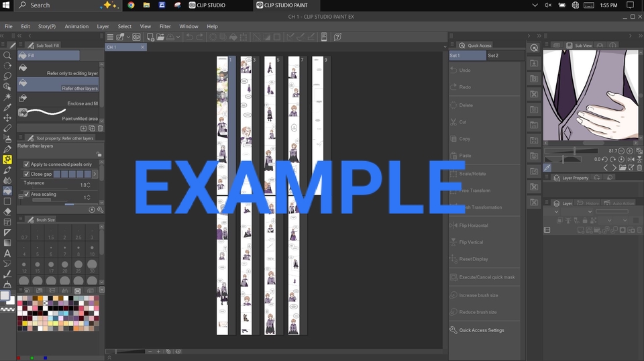Click the Auto select magic wand tool
The image size is (644, 361).
click(7, 97)
